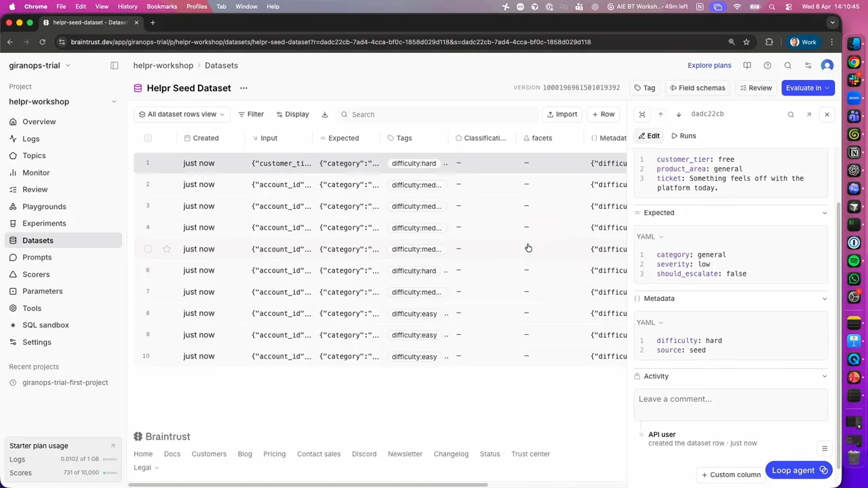The height and width of the screenshot is (488, 868).
Task: Change Metadata format YAML dropdown
Action: 650,323
